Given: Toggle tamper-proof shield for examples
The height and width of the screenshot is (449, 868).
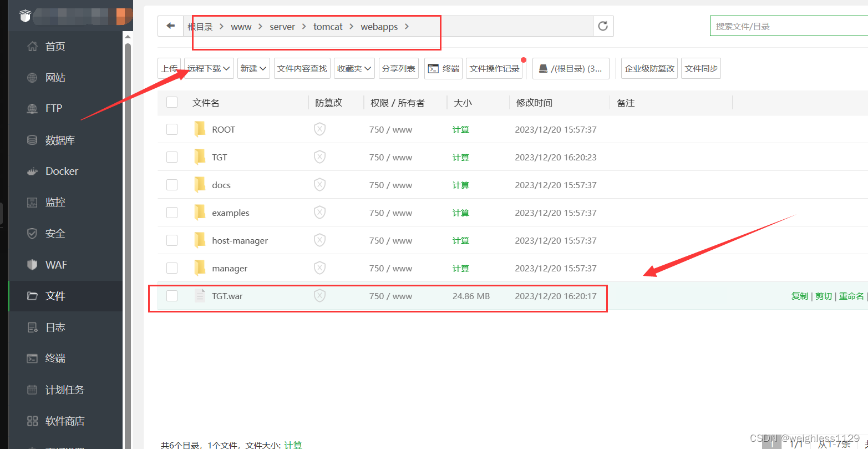Looking at the screenshot, I should point(319,213).
